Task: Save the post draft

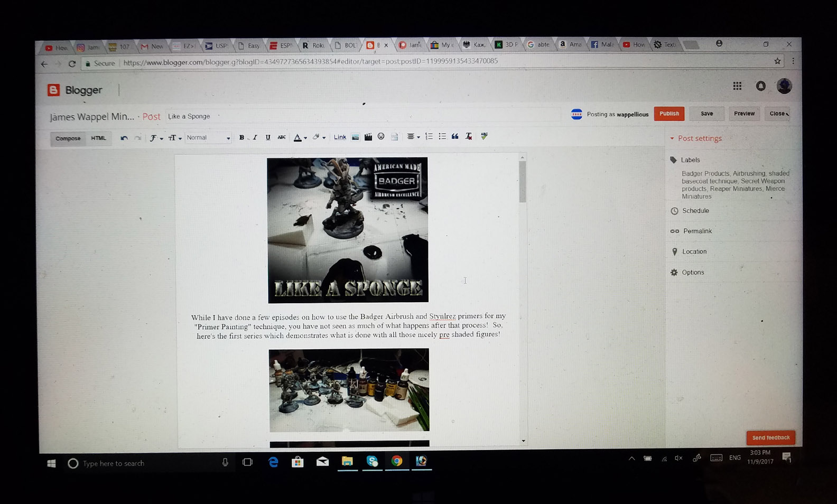Action: coord(706,114)
